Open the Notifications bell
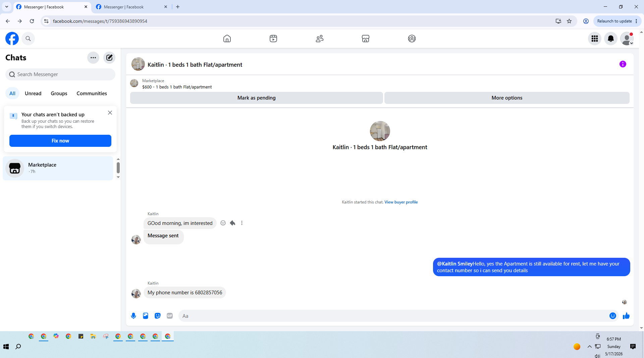 click(611, 39)
